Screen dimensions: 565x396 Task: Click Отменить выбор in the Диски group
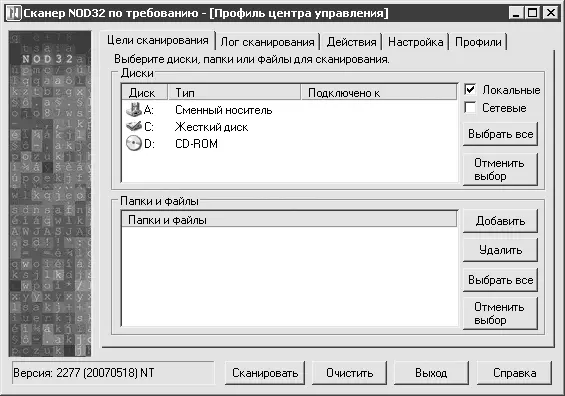click(x=501, y=169)
